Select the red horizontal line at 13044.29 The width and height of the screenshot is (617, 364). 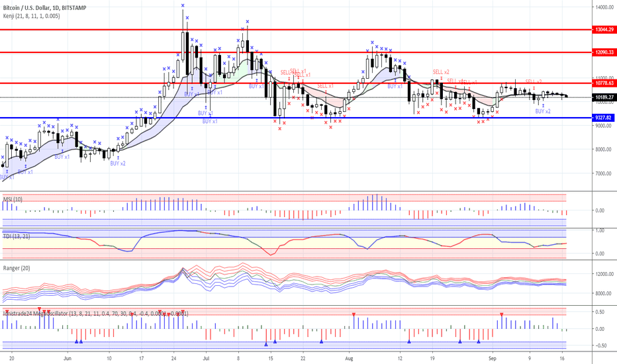tap(295, 30)
